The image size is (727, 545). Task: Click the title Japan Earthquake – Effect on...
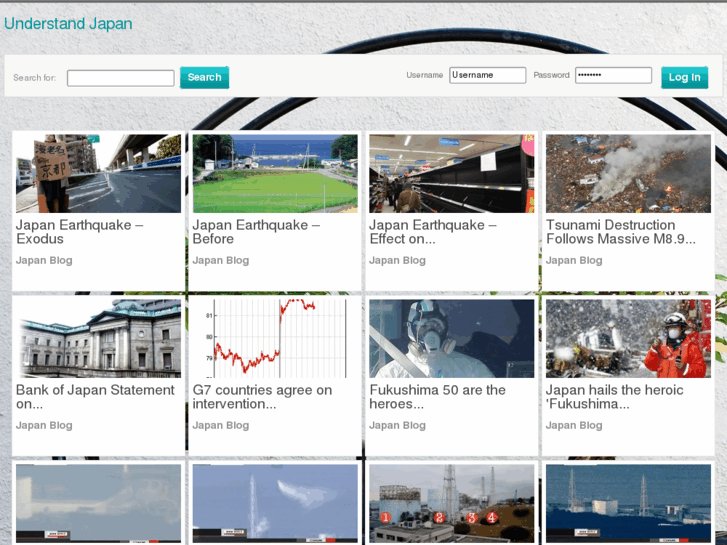[x=433, y=232]
